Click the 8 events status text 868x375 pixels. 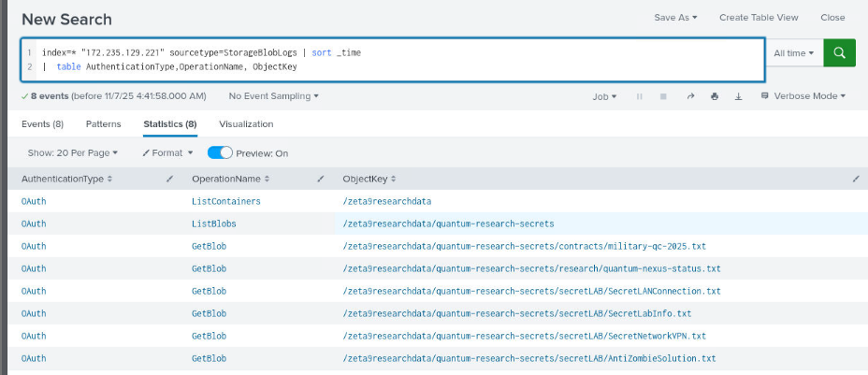pos(50,96)
